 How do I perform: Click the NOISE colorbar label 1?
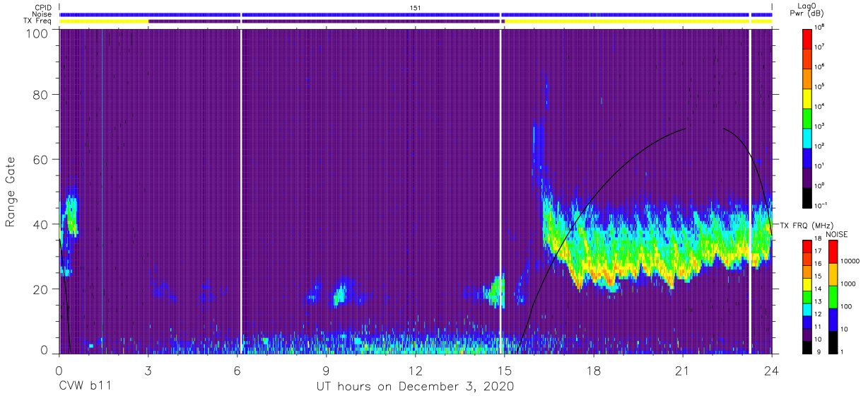(x=842, y=352)
